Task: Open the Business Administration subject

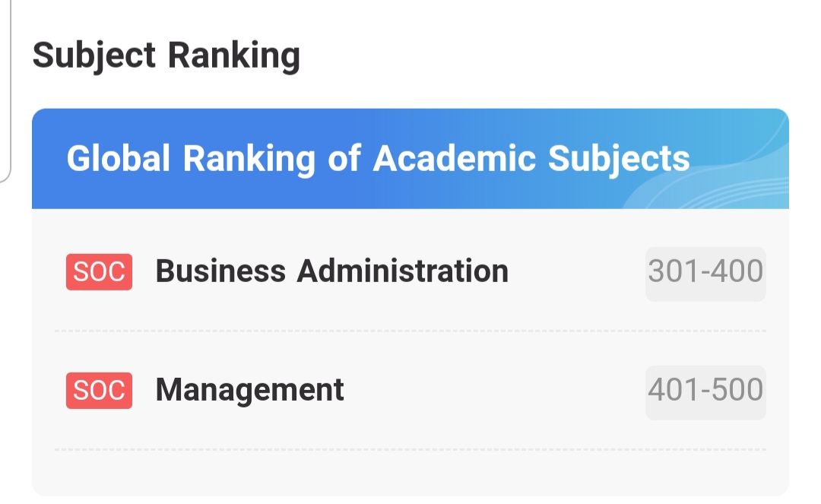Action: tap(331, 271)
